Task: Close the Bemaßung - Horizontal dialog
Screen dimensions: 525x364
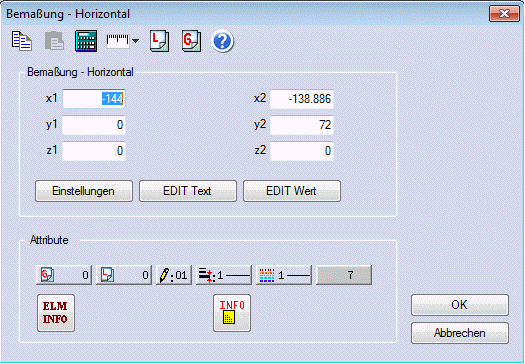Action: pyautogui.click(x=504, y=13)
